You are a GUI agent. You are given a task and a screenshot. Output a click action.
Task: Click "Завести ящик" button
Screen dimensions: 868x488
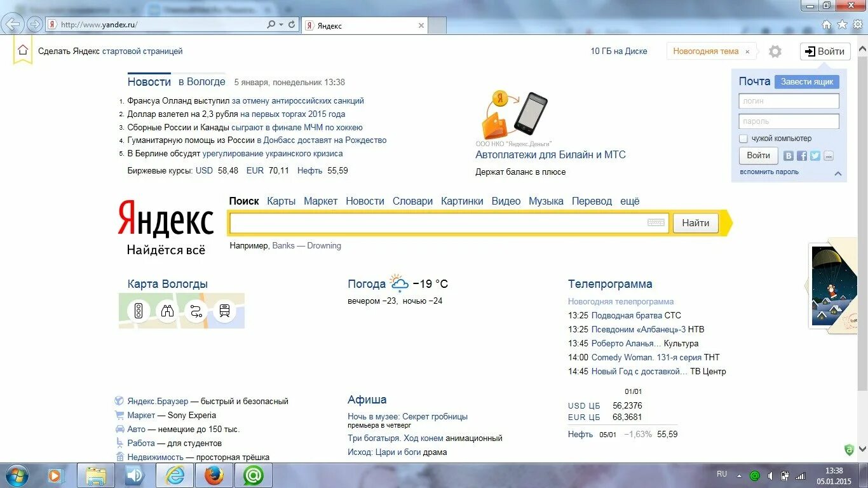coord(807,81)
